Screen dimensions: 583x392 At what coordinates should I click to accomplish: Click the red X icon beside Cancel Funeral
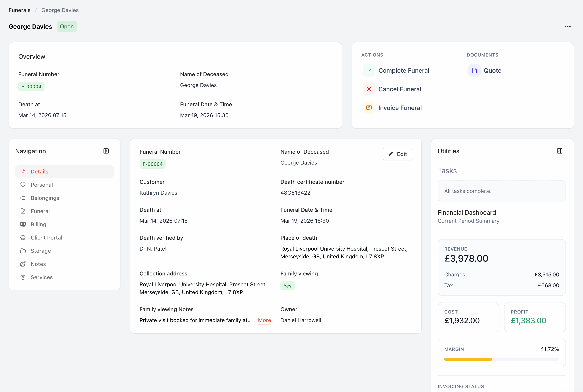tap(369, 89)
